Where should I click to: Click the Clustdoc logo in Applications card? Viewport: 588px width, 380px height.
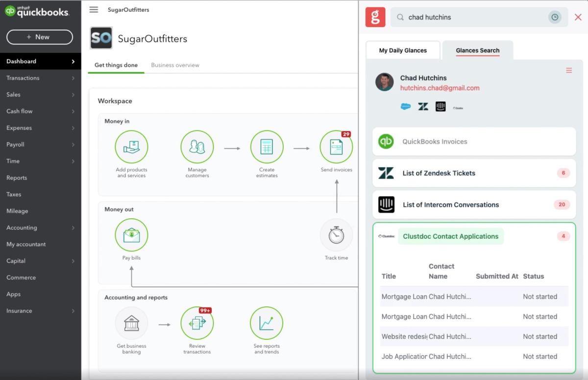point(387,236)
